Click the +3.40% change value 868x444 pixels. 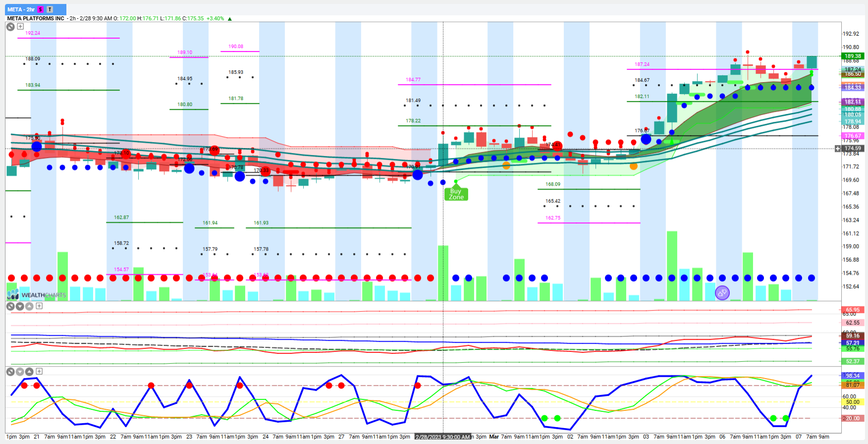(215, 18)
